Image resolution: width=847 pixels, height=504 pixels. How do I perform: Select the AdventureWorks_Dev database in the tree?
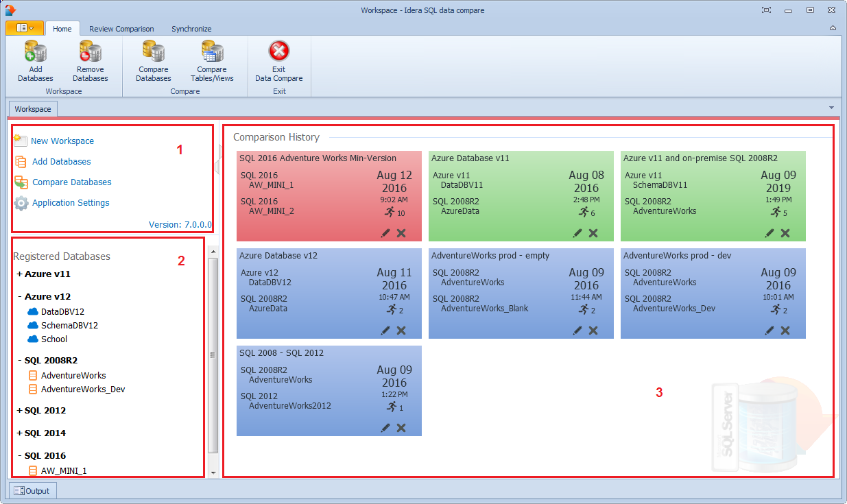(x=83, y=389)
